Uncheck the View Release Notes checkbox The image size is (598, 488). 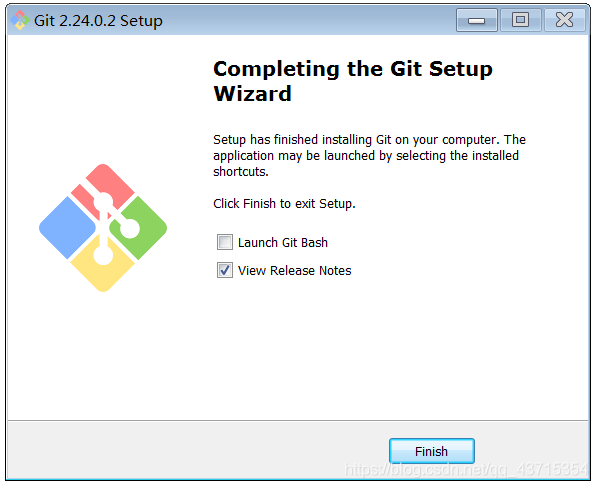[225, 270]
